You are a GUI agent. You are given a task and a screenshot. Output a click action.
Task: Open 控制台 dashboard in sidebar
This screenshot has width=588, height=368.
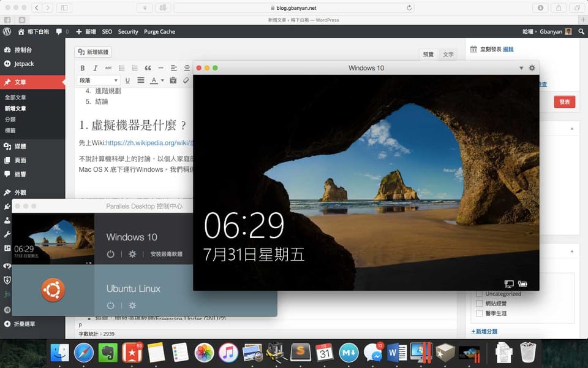point(23,50)
